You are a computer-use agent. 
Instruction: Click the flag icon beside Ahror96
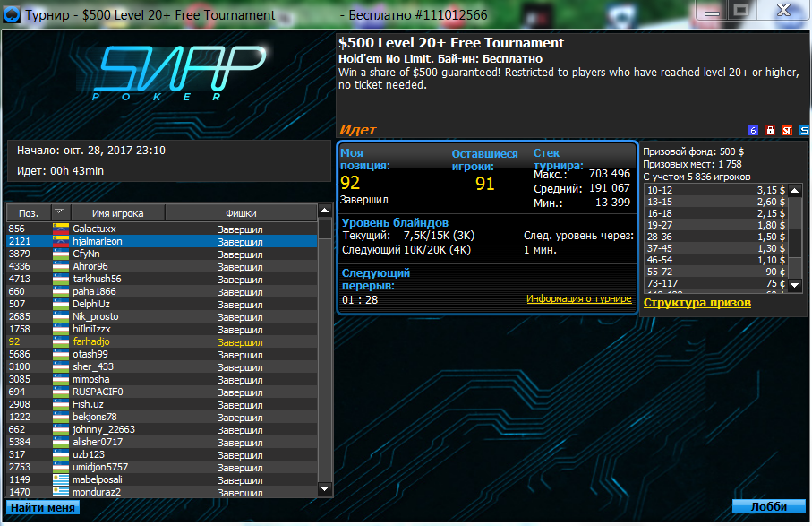coord(61,266)
